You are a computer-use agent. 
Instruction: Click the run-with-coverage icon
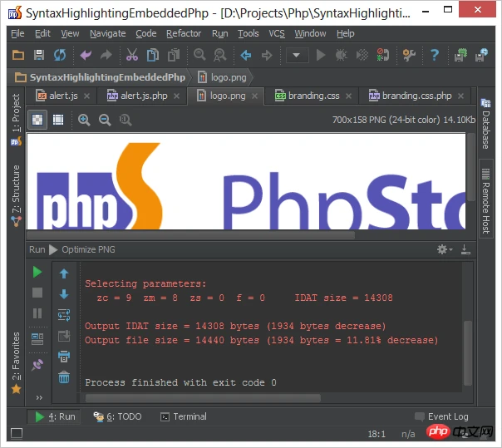(362, 55)
